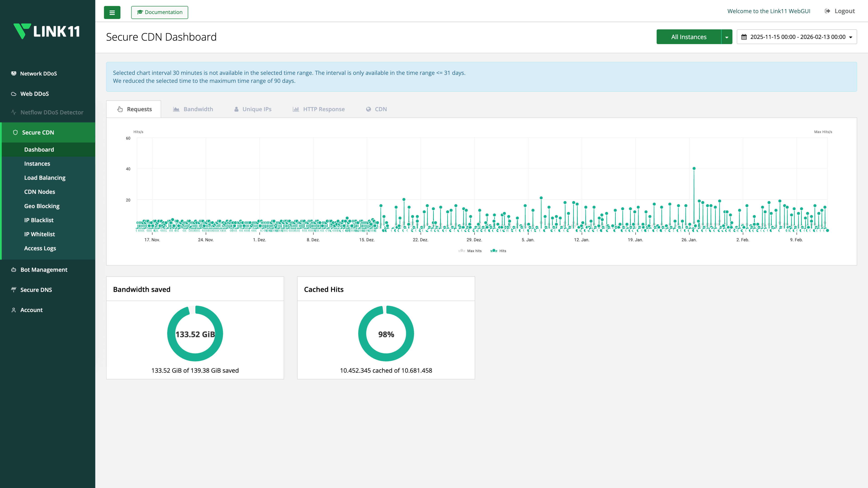Open the Documentation button

coord(159,12)
